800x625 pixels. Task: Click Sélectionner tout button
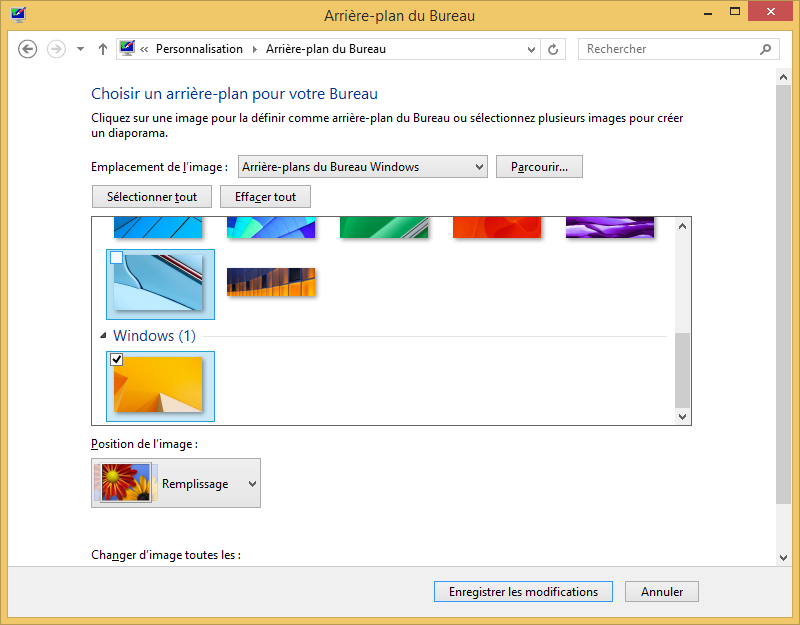pos(152,197)
